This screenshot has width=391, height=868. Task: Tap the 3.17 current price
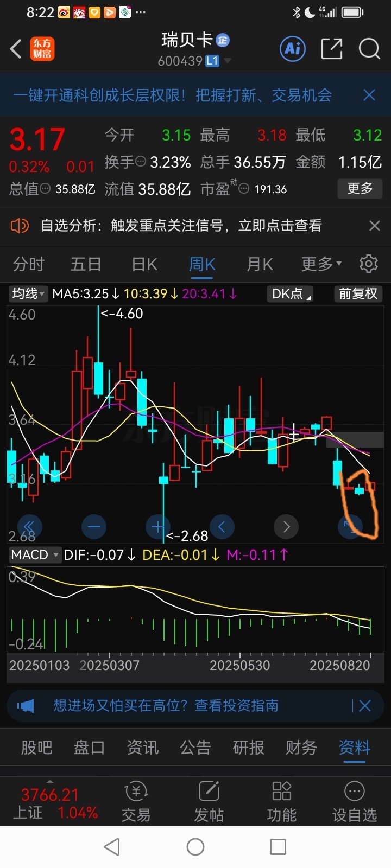tap(37, 139)
